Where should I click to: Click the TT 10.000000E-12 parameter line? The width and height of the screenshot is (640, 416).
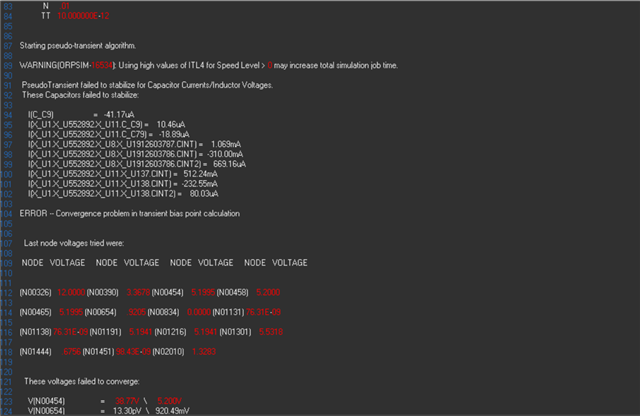[75, 16]
